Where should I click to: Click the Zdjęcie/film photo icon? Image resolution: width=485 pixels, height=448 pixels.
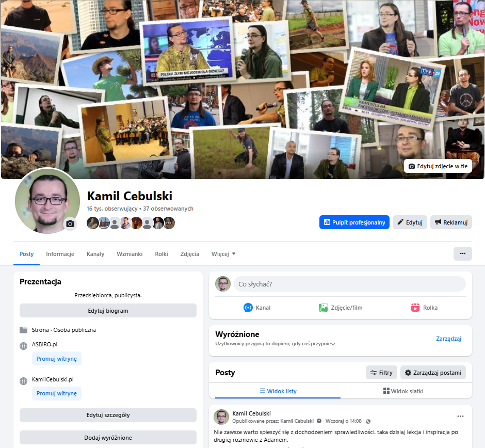tap(324, 308)
